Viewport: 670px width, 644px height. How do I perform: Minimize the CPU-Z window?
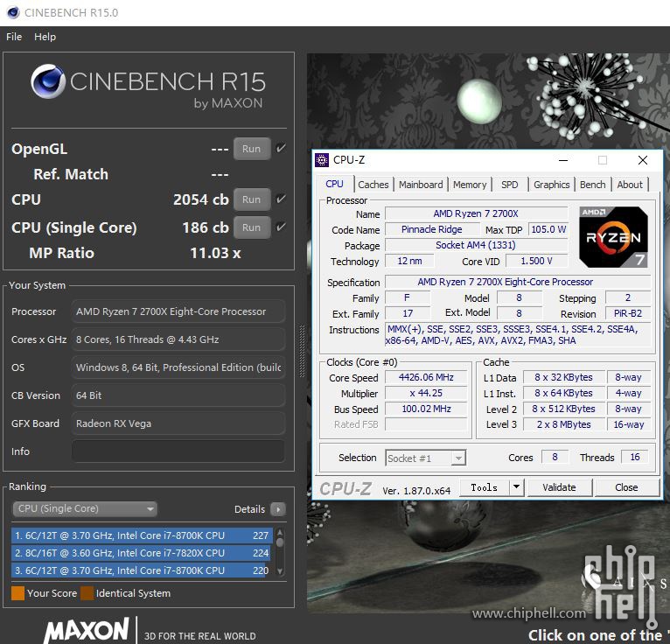563,160
